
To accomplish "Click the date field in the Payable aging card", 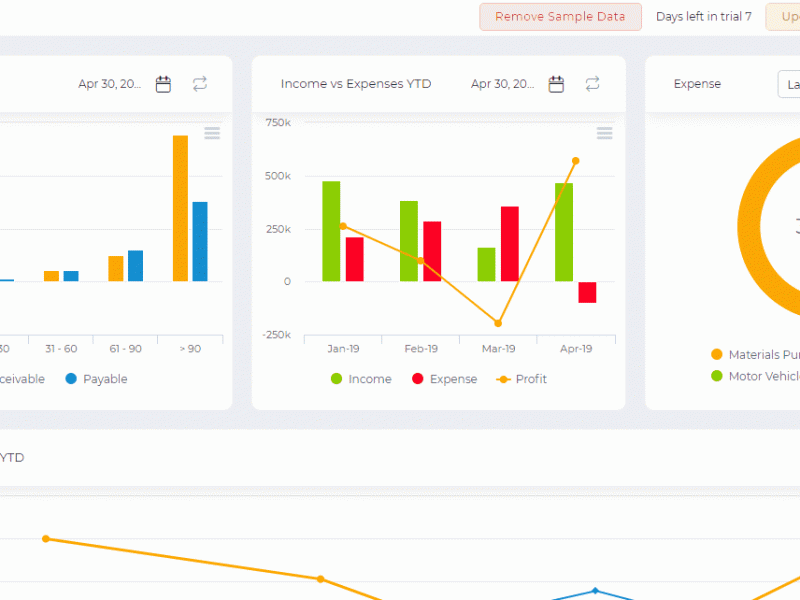I will point(110,84).
